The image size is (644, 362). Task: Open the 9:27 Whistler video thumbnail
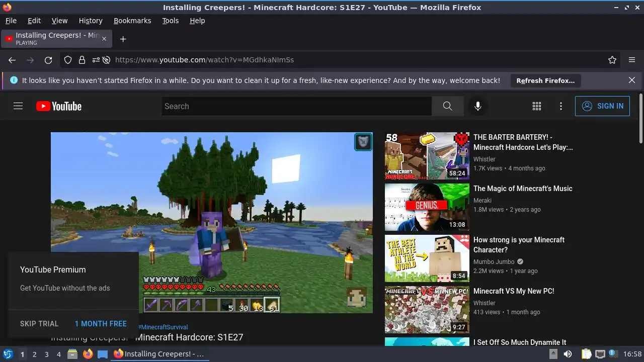pyautogui.click(x=427, y=310)
